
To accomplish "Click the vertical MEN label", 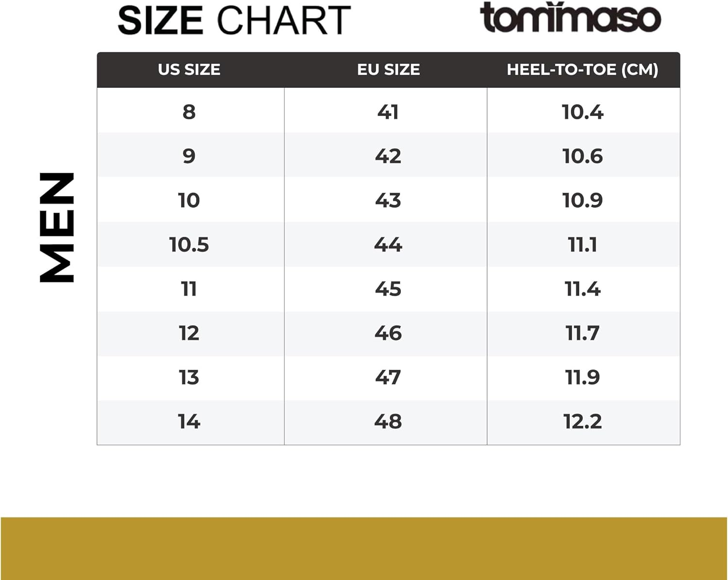I will pos(57,227).
